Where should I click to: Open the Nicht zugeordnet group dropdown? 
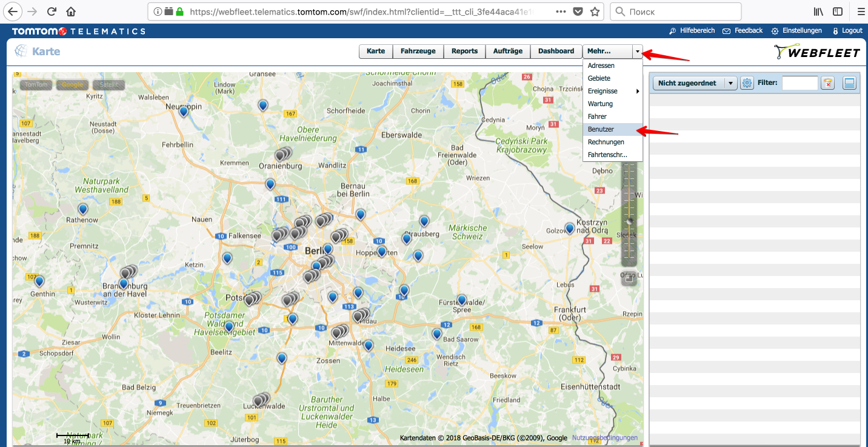pyautogui.click(x=730, y=83)
